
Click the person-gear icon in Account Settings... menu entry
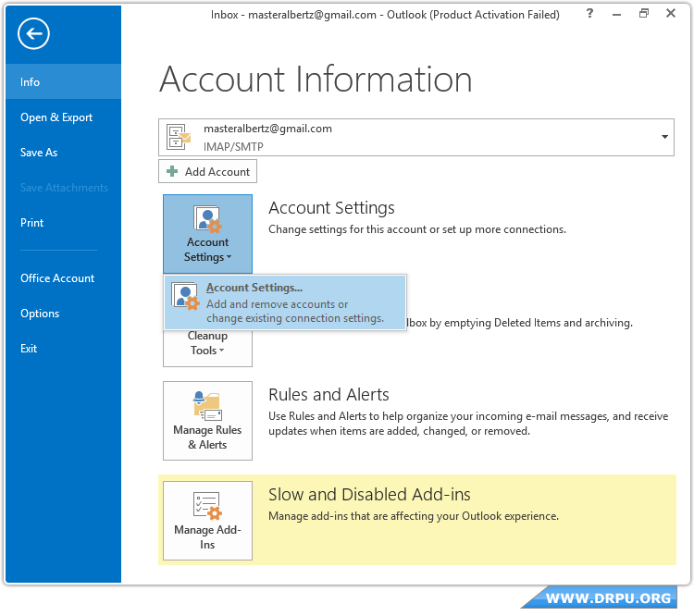tap(185, 296)
